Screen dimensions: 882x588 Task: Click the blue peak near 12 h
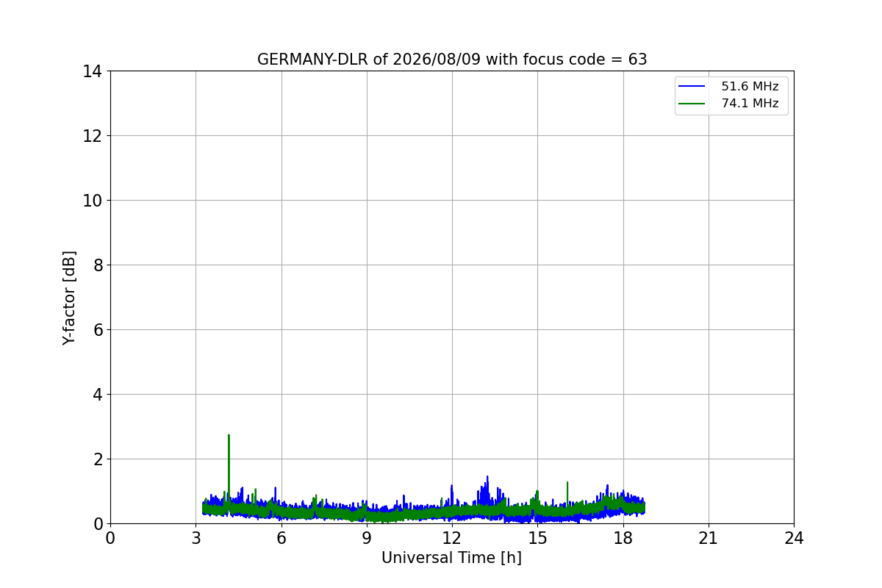451,494
